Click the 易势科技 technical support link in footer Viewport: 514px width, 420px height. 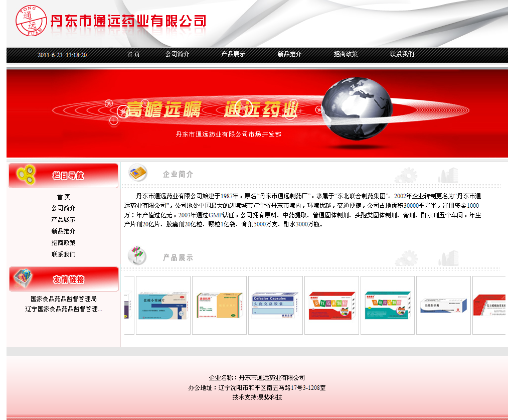(x=270, y=397)
